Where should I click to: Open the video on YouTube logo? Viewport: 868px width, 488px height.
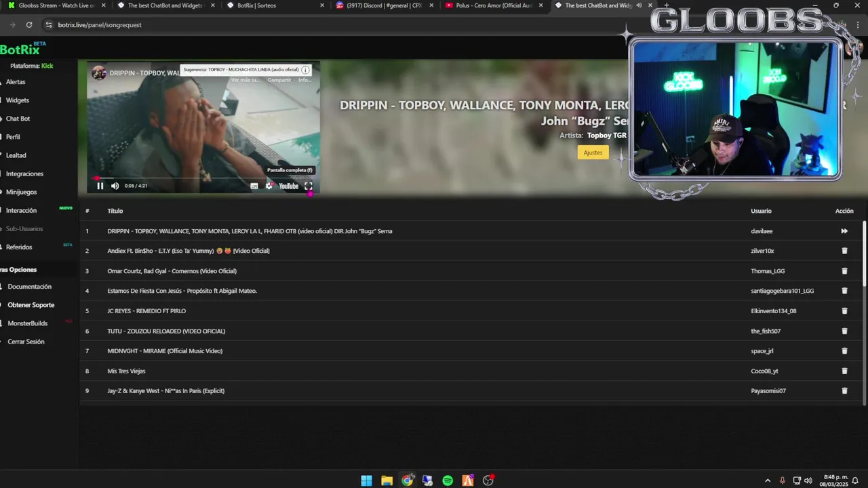289,186
